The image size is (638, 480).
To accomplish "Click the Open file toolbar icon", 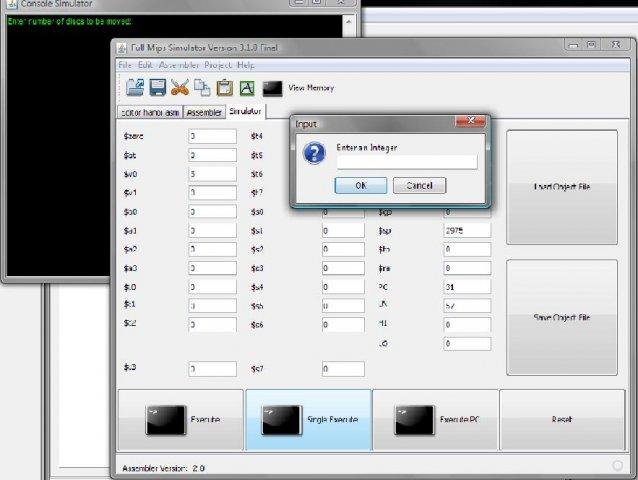I will (135, 87).
